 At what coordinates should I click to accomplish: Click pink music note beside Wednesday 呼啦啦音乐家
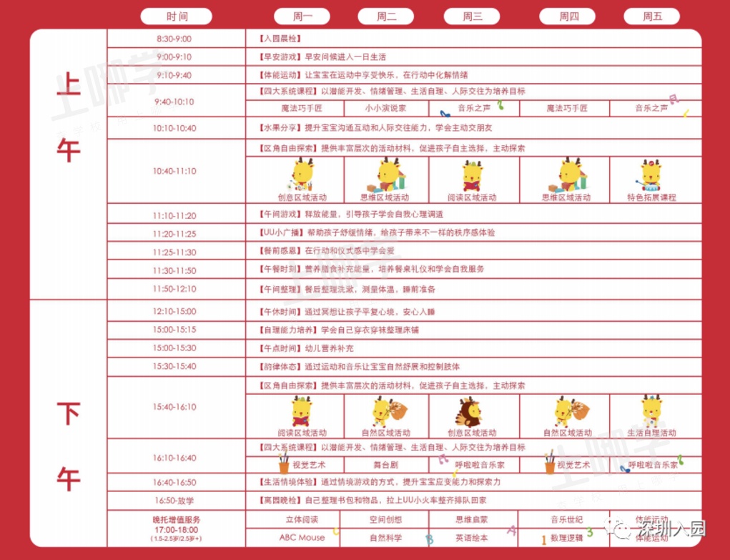tap(443, 459)
